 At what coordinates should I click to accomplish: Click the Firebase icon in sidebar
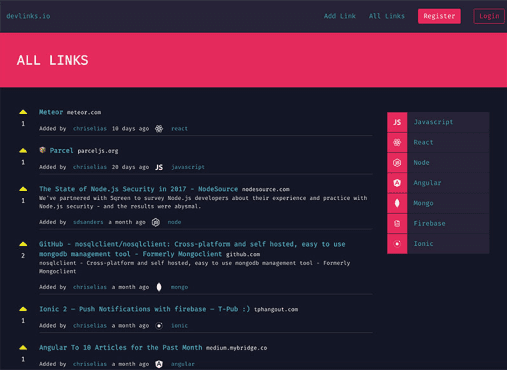tap(397, 224)
